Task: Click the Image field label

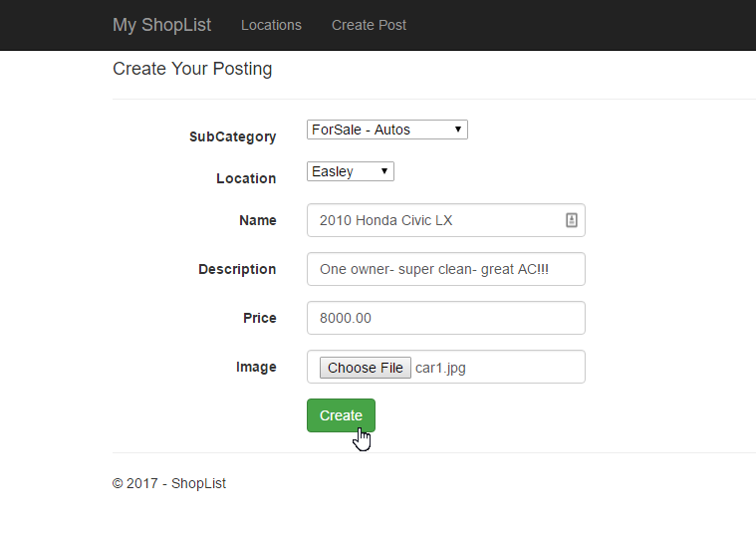Action: [x=256, y=367]
